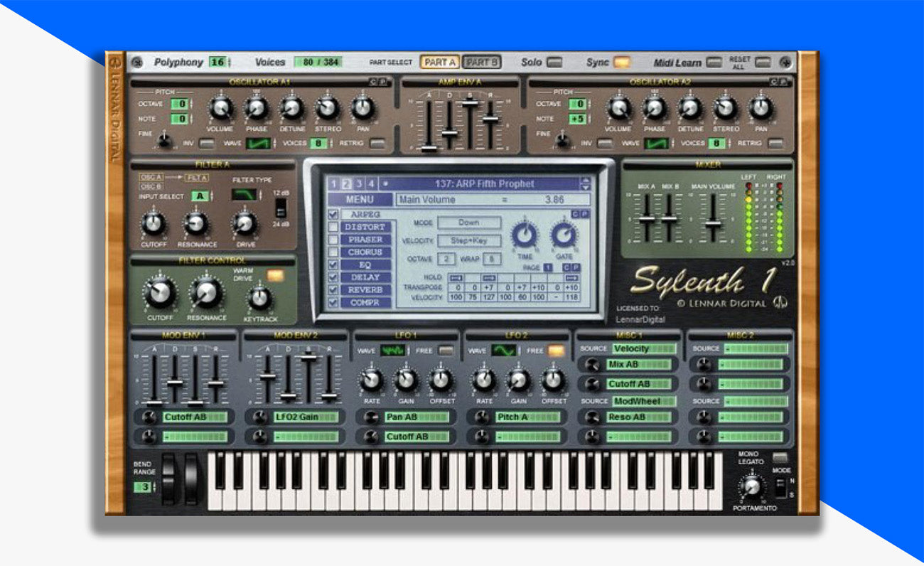Switch to display page 4 tab
Viewport: 924px width, 566px height.
[x=371, y=183]
